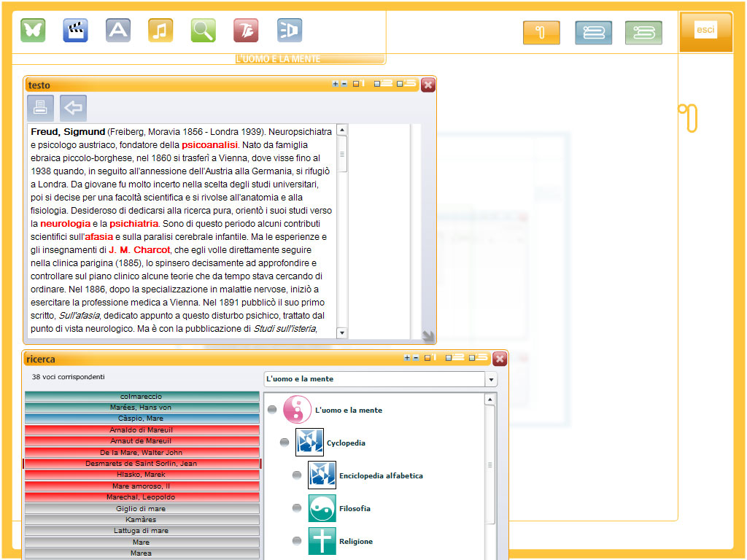The height and width of the screenshot is (560, 747).
Task: Go back with the testo arrow button
Action: [74, 108]
